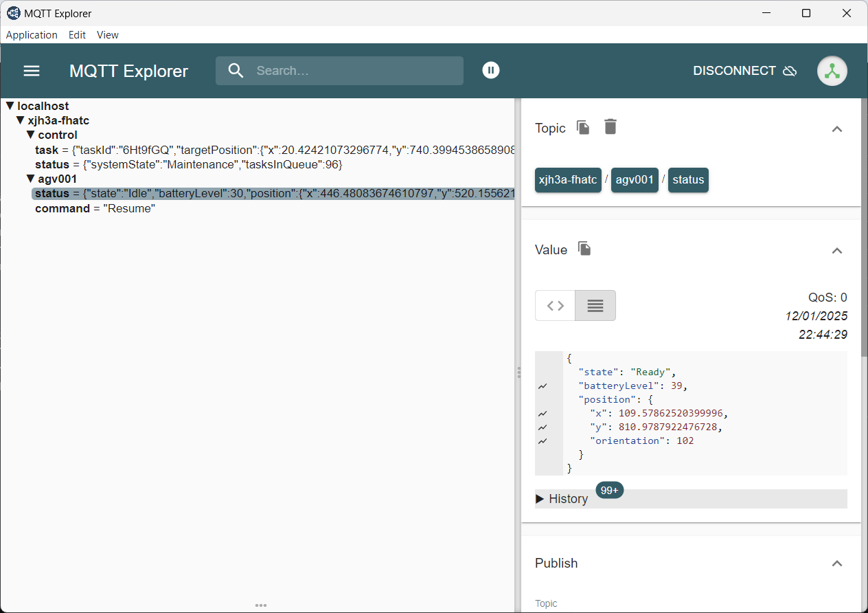Click the search magnifier icon
This screenshot has height=613, width=868.
tap(236, 71)
